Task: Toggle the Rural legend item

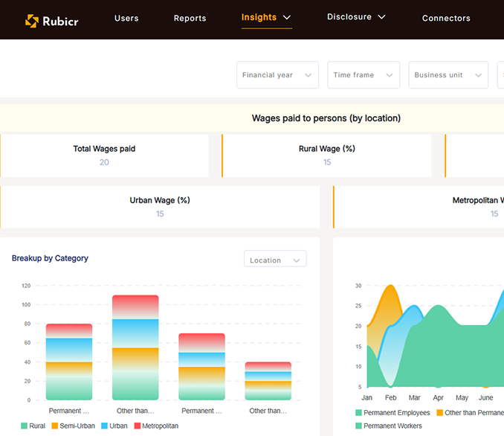Action: coord(33,426)
